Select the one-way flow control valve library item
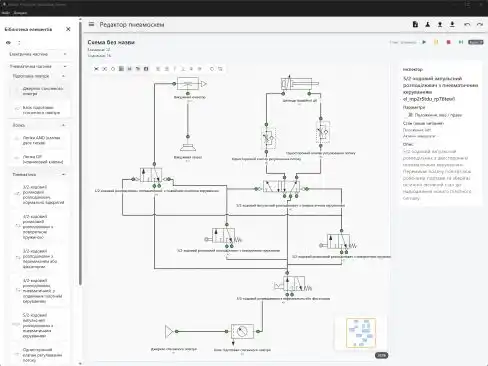Viewport: 488px width, 366px height. click(40, 355)
